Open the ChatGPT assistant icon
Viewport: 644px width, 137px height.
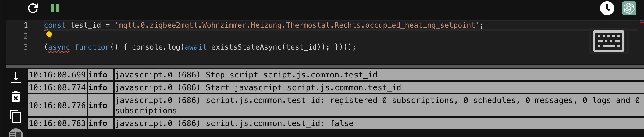point(629,8)
